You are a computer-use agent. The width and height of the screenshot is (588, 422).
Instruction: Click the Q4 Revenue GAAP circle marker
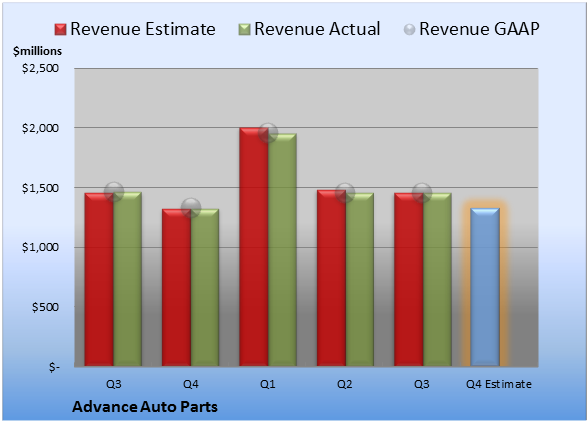point(191,207)
